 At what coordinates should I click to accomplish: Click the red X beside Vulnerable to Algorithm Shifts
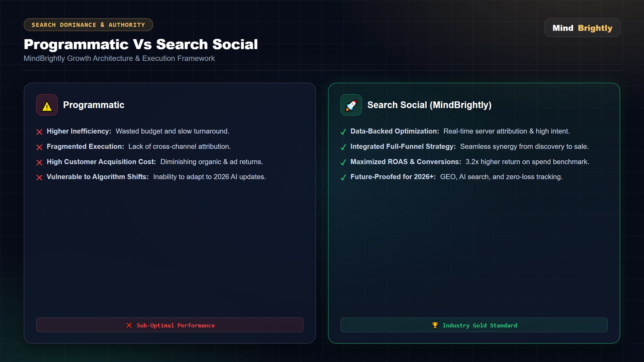39,178
